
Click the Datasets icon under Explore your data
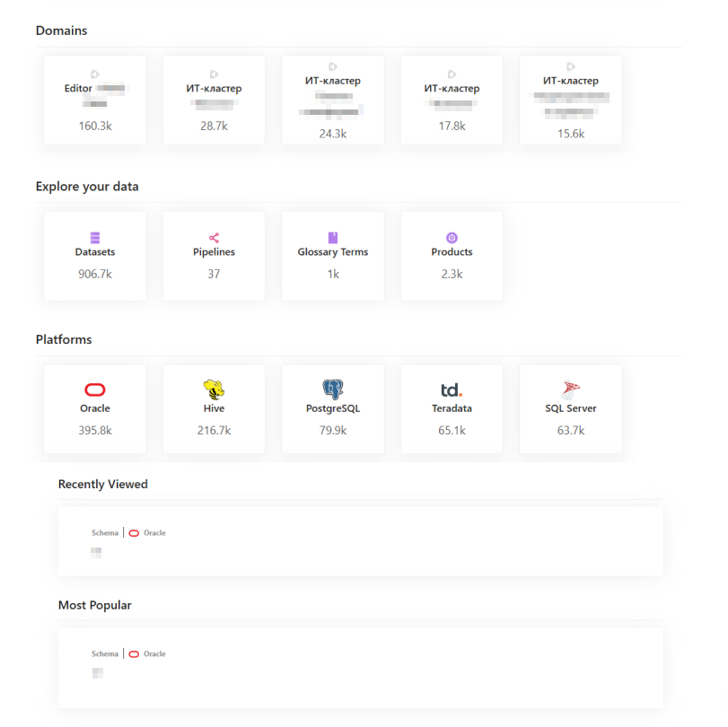pos(94,238)
